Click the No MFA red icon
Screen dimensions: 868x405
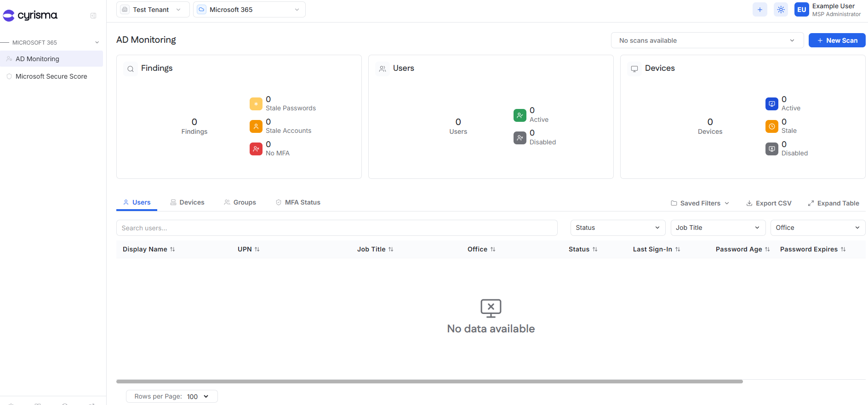tap(256, 149)
